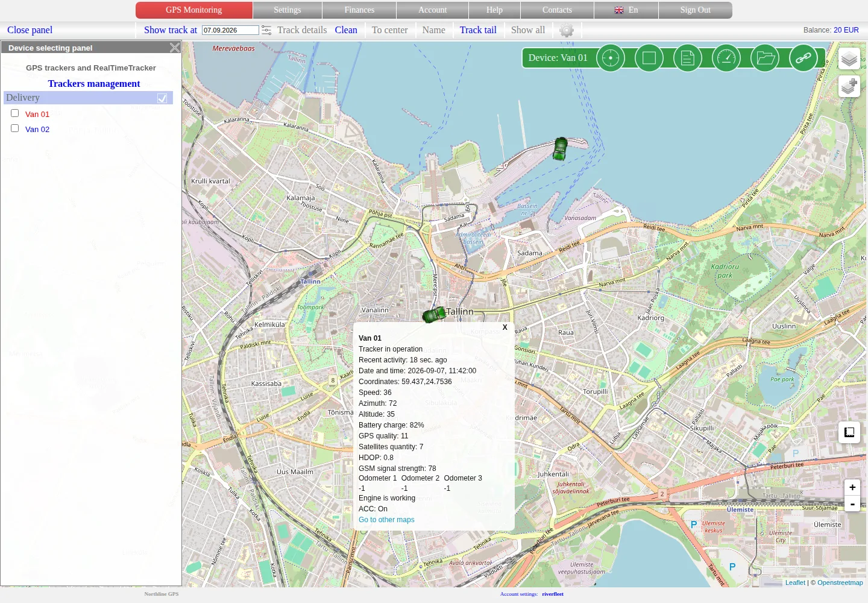Zoom out the map with minus button
This screenshot has width=868, height=603.
(852, 504)
